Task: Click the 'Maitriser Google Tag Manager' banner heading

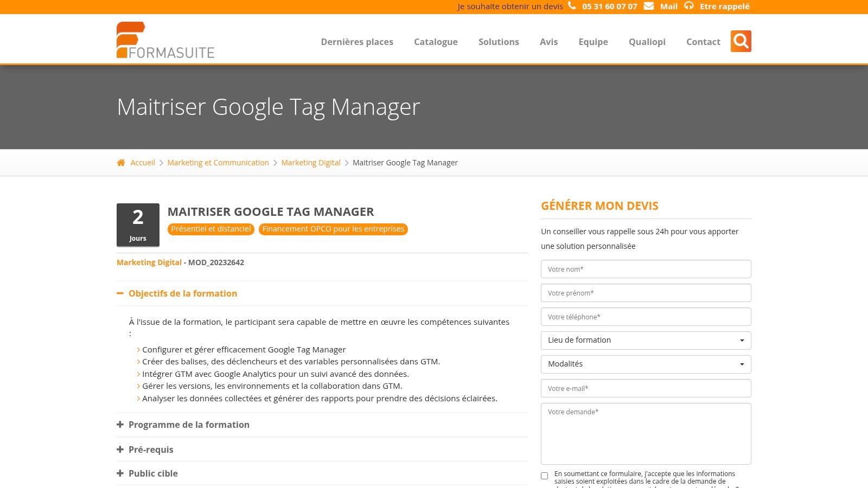Action: point(269,107)
